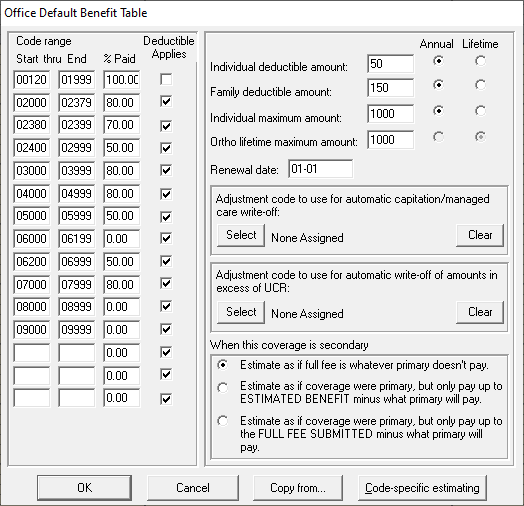524x506 pixels.
Task: Click the Ortho lifetime maximum amount field
Action: [x=390, y=140]
